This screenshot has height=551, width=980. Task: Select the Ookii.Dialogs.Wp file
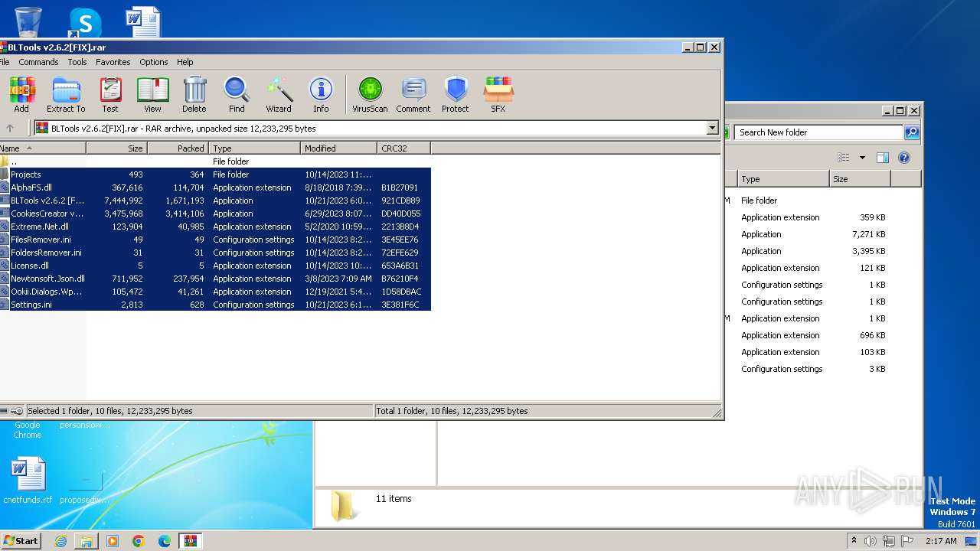tap(215, 292)
